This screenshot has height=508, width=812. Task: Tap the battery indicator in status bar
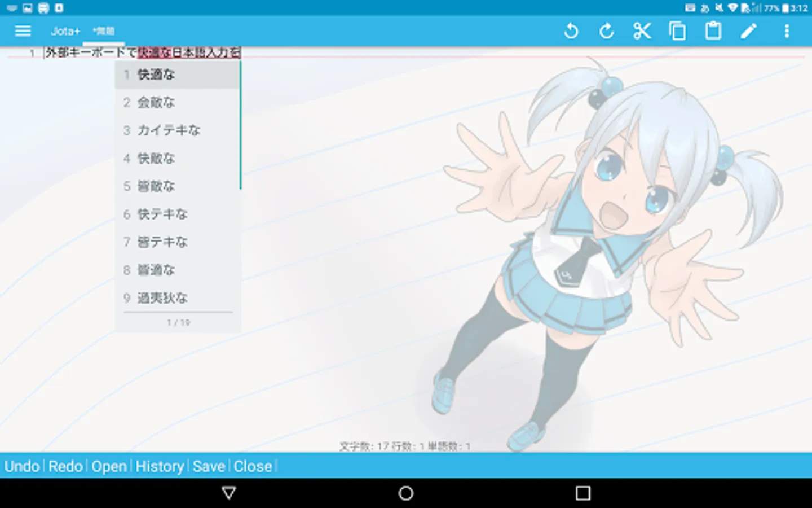click(x=785, y=8)
